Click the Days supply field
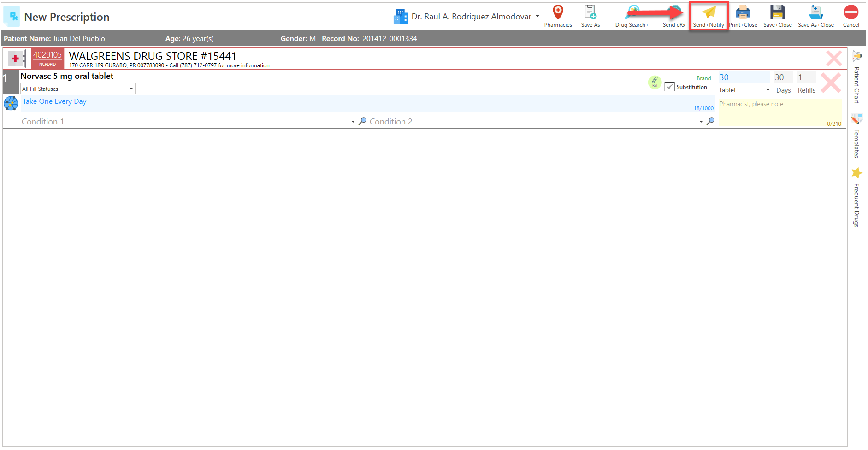 tap(783, 77)
